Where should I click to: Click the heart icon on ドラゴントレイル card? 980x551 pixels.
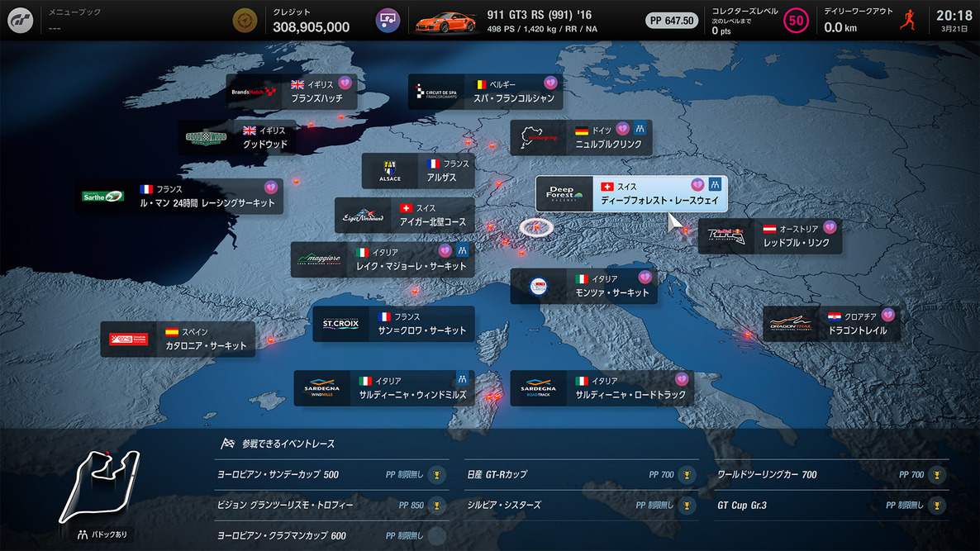point(887,315)
